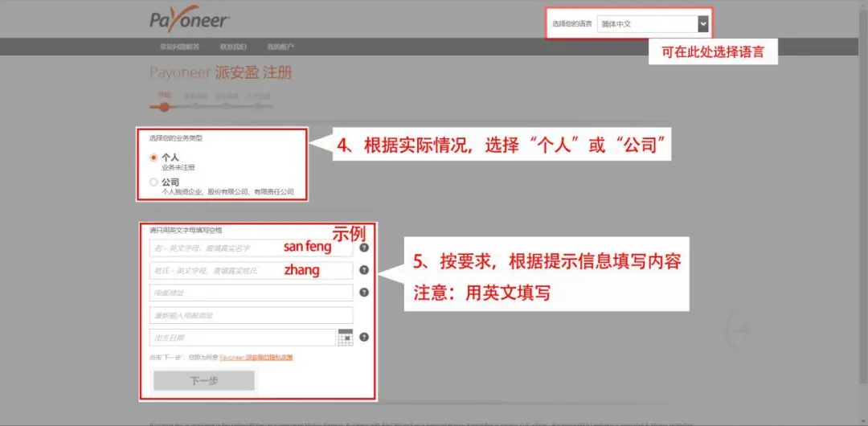This screenshot has height=426, width=868.
Task: Select the 个人 business type radio
Action: (154, 158)
